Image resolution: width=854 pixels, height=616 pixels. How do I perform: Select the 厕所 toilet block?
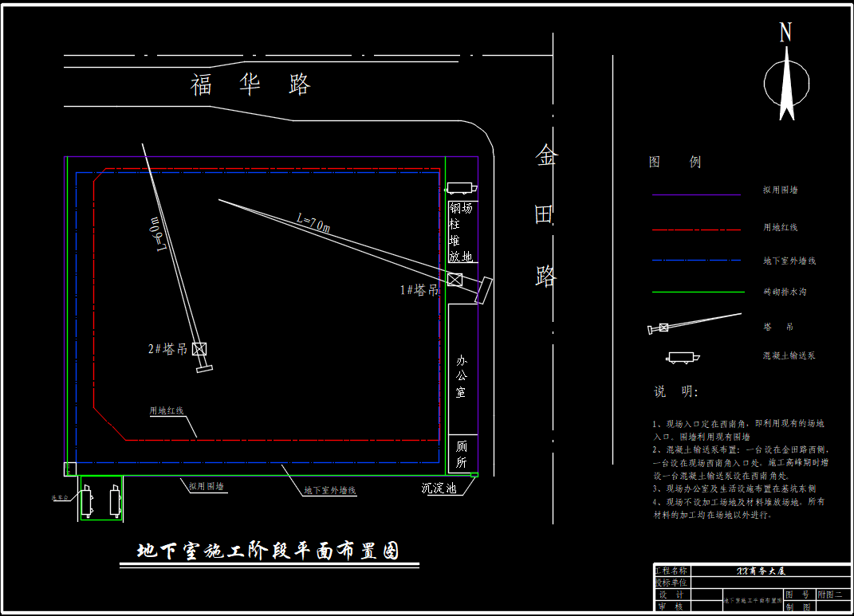point(463,453)
